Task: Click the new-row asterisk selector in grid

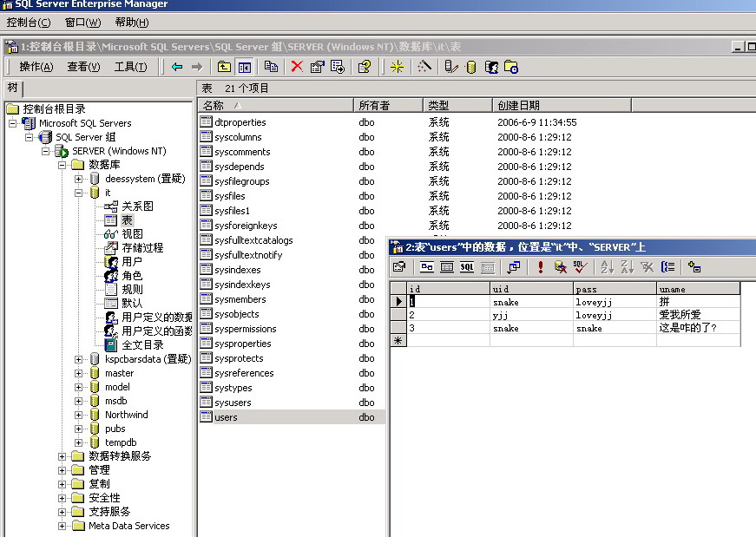Action: coord(398,340)
